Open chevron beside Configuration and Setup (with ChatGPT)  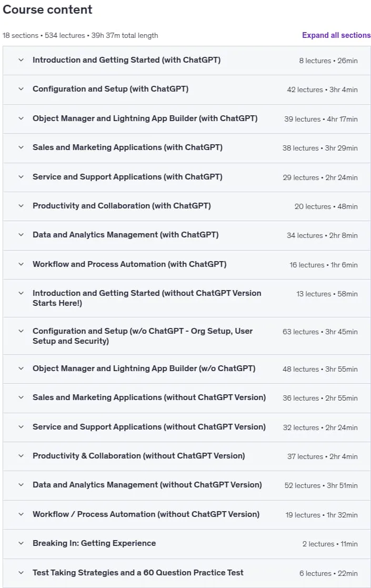[22, 89]
